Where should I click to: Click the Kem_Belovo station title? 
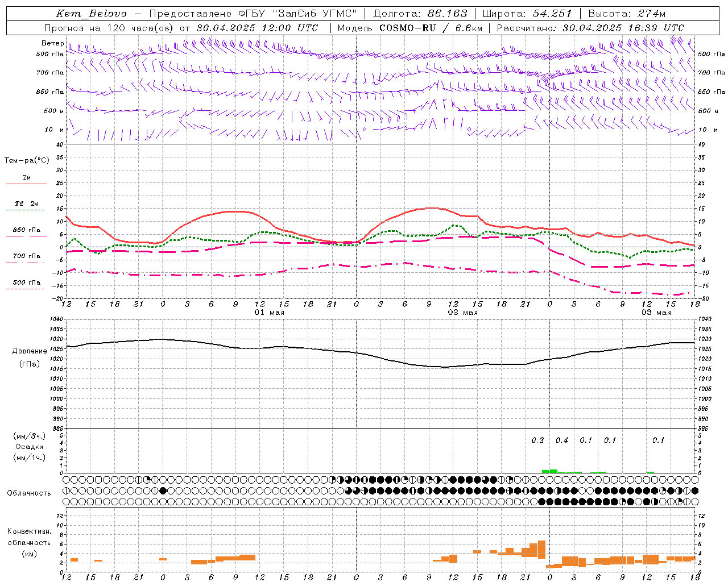(x=92, y=14)
